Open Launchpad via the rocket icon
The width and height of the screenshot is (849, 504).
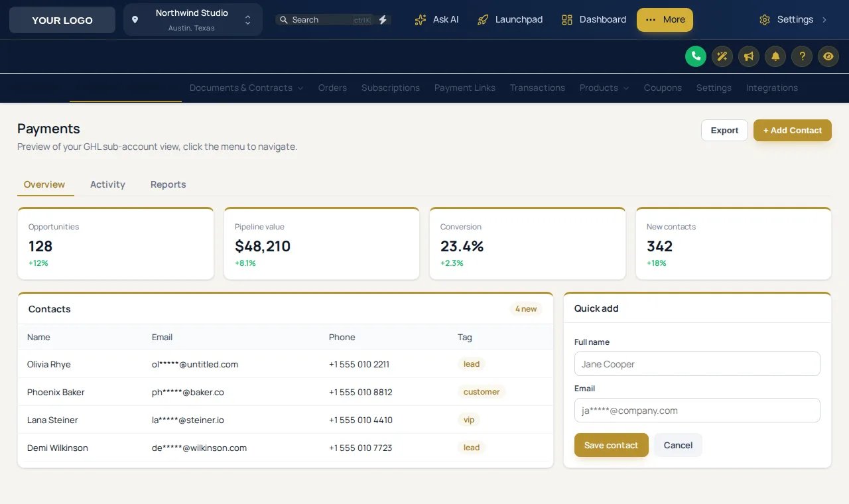point(483,20)
